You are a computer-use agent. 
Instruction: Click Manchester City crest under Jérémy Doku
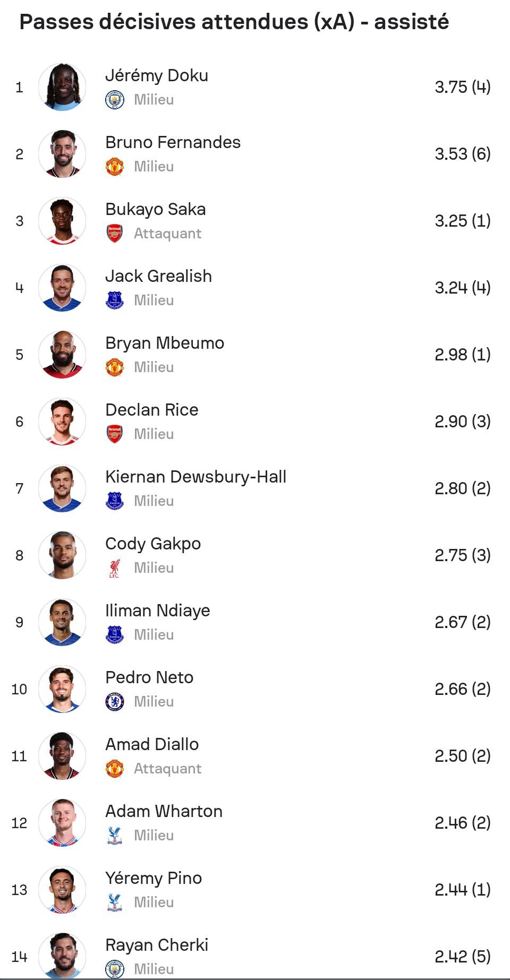tap(115, 100)
